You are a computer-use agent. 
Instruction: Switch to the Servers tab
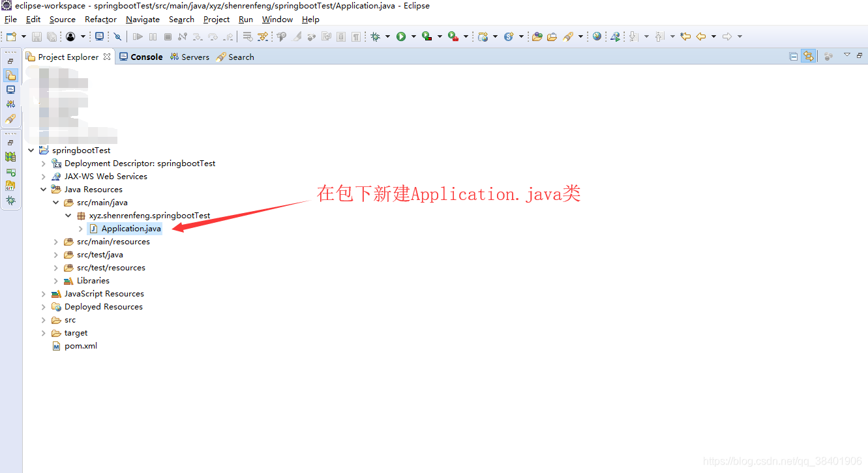tap(190, 57)
